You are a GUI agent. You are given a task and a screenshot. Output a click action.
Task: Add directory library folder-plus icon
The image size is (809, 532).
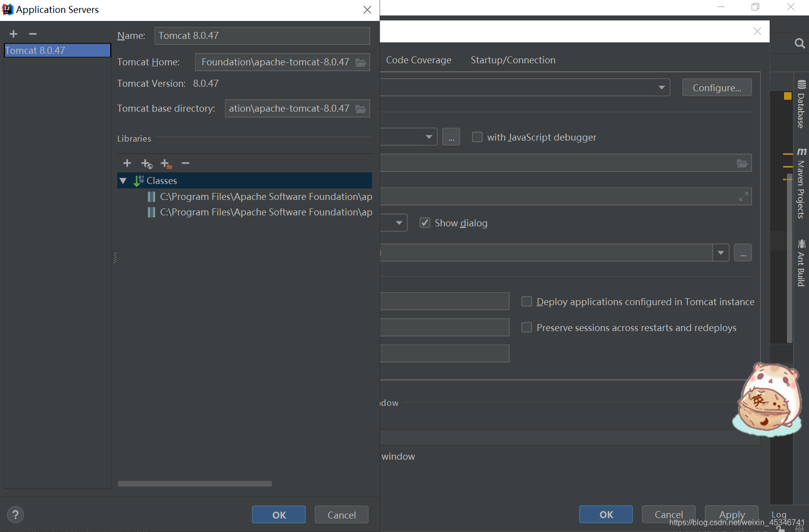(x=166, y=164)
